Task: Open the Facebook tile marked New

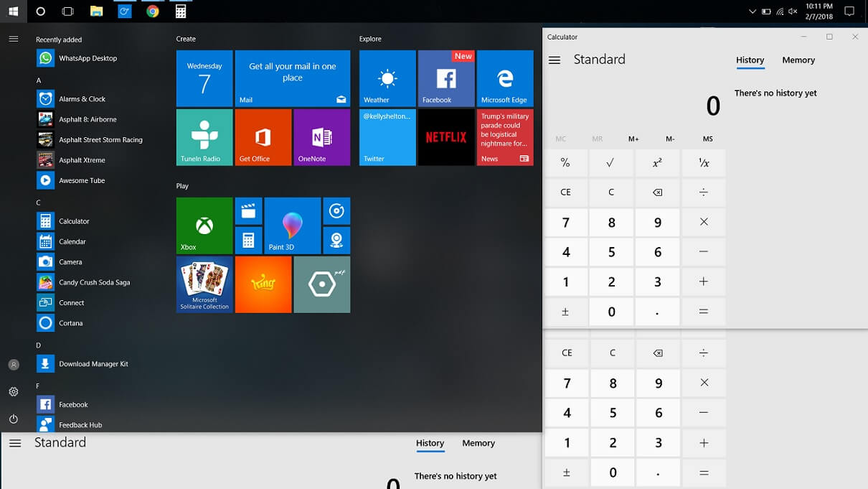Action: (x=446, y=78)
